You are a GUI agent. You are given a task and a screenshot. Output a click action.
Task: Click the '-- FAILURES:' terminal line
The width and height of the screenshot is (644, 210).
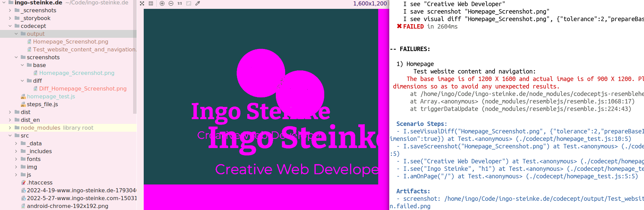[410, 49]
